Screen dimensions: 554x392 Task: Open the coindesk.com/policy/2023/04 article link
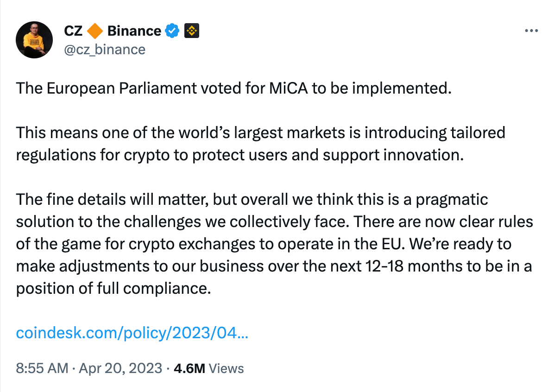tap(132, 333)
